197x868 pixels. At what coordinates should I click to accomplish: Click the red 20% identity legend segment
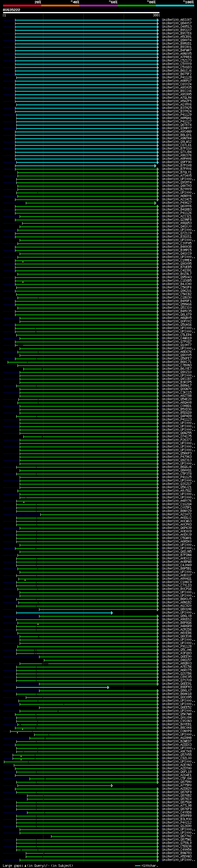coord(22,6)
